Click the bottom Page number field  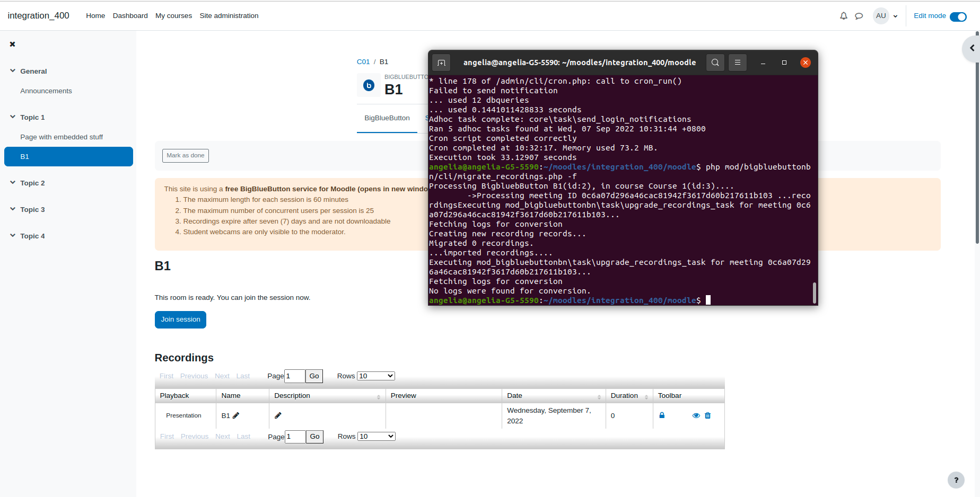point(295,437)
